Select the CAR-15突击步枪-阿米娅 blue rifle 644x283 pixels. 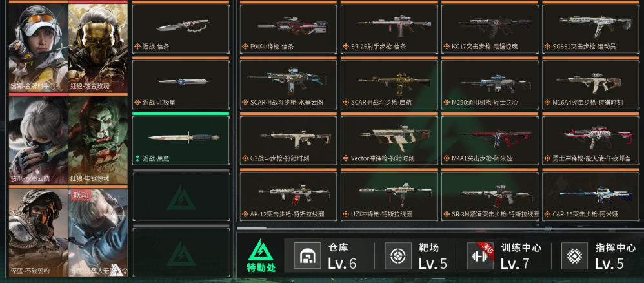[590, 196]
